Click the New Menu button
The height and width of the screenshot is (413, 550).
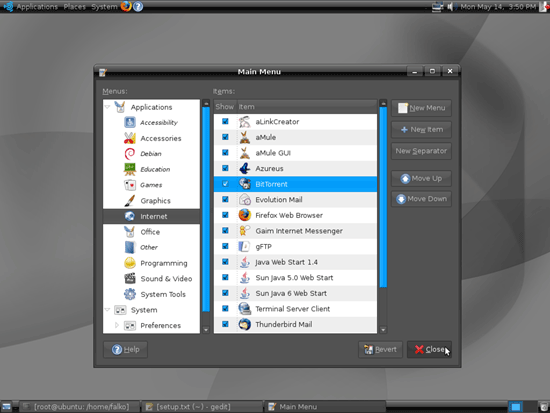(421, 108)
